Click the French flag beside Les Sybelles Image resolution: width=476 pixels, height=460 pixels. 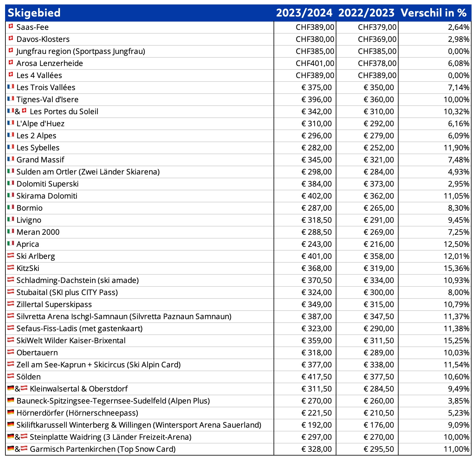pos(11,147)
